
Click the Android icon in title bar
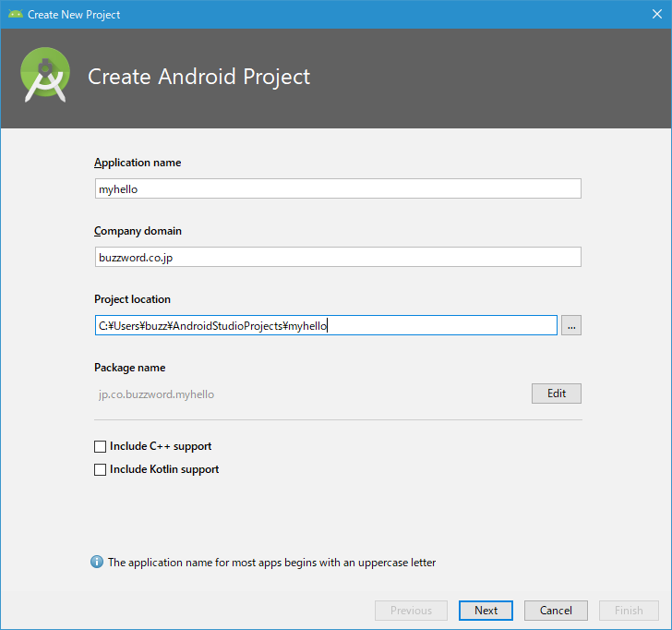(16, 14)
